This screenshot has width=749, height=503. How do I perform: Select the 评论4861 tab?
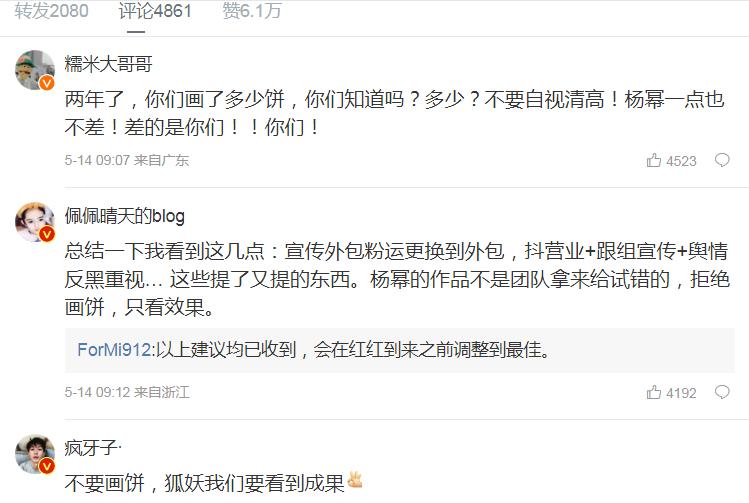pos(155,11)
